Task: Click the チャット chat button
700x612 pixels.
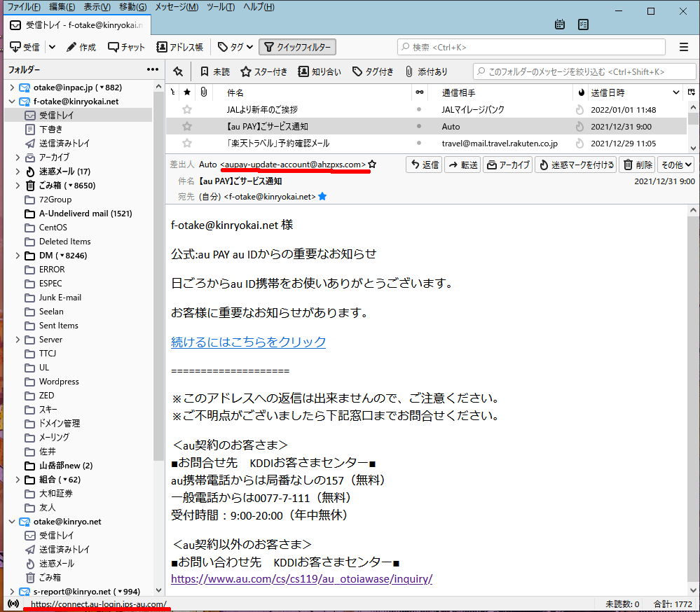Action: [127, 47]
